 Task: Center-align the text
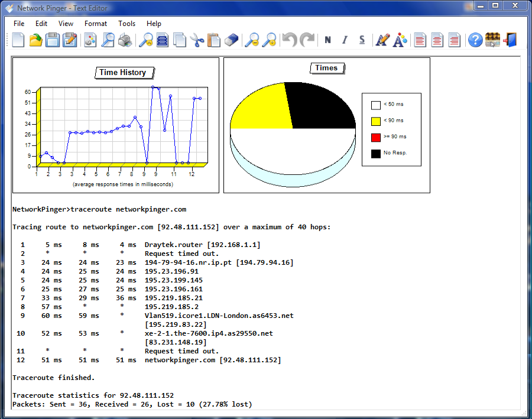click(437, 40)
